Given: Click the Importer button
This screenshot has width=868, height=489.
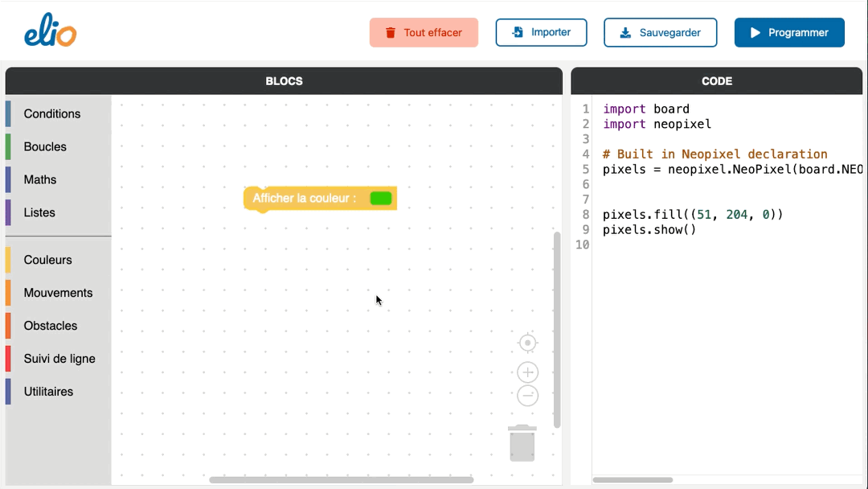Looking at the screenshot, I should coord(541,33).
